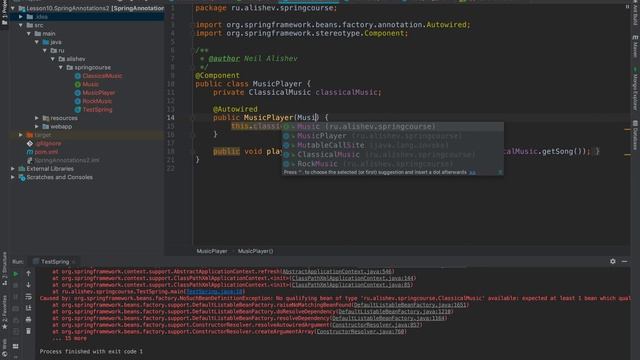The image size is (640, 360).
Task: Click MusicPlayer breadcrumb below editor
Action: [212, 251]
